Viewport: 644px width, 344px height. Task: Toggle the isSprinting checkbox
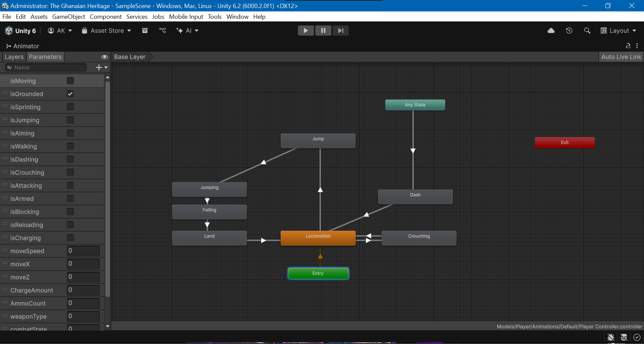(70, 107)
